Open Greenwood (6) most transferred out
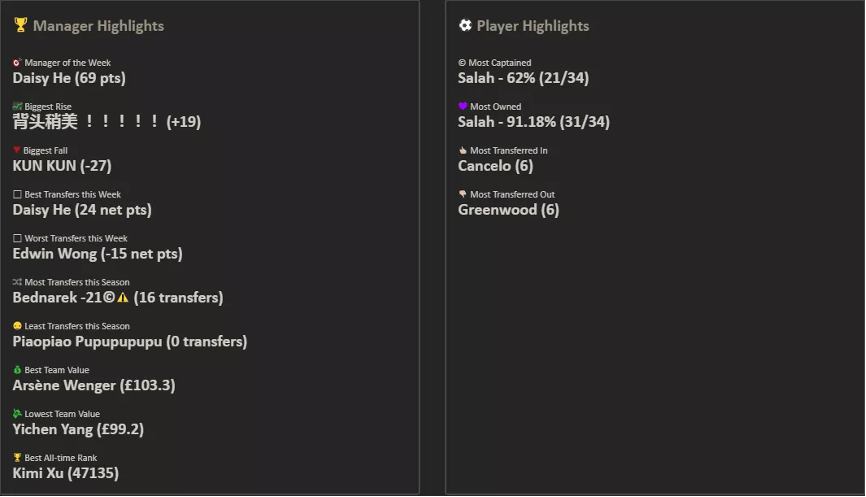Screen dimensions: 866x497 pos(508,210)
